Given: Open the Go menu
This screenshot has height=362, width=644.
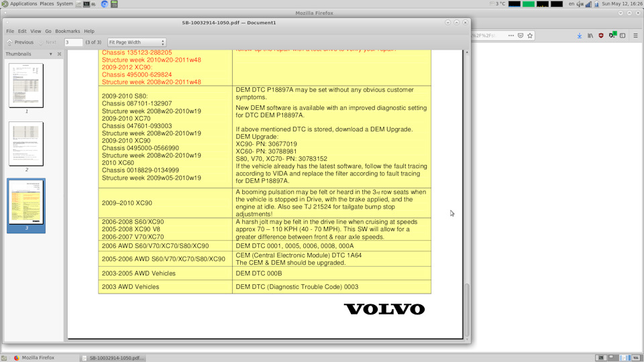Looking at the screenshot, I should pos(48,32).
